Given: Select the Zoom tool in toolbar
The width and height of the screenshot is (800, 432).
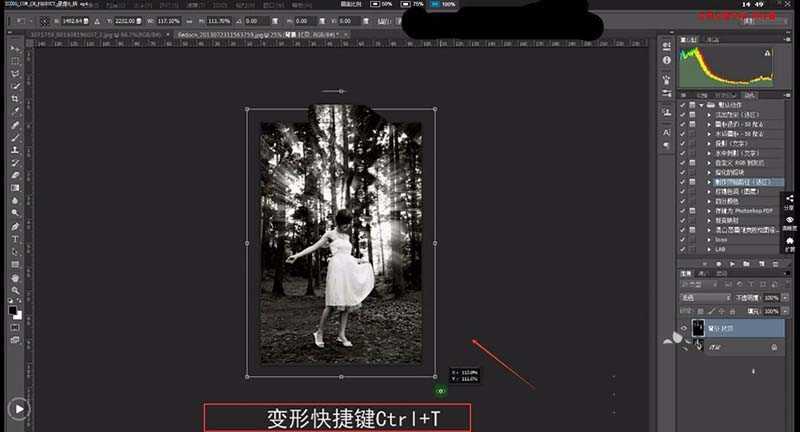Looking at the screenshot, I should click(15, 290).
